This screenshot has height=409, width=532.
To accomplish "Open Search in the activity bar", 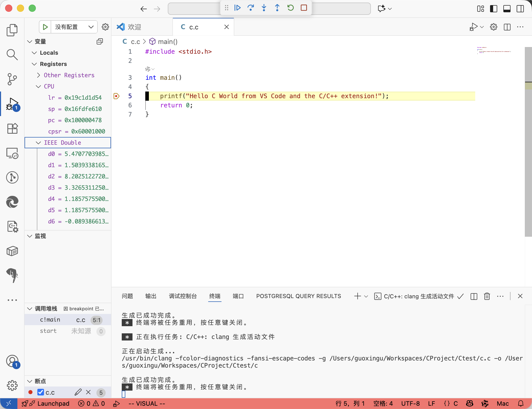I will tap(12, 54).
